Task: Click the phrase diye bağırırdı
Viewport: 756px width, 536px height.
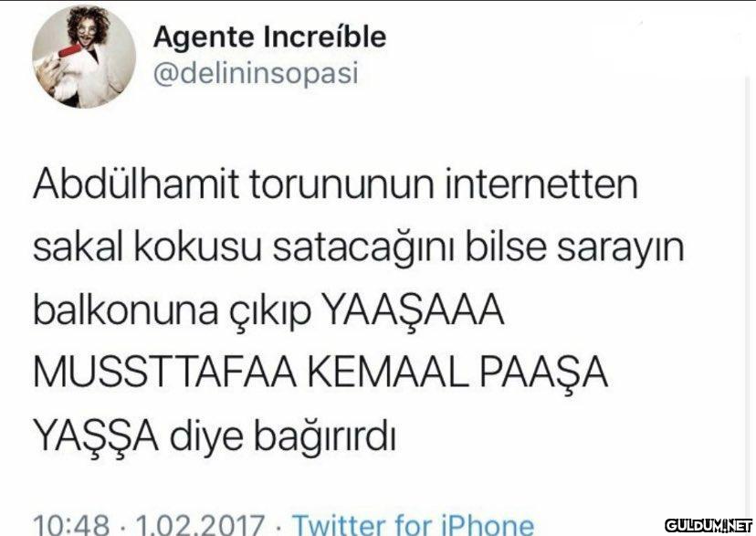Action: click(283, 438)
